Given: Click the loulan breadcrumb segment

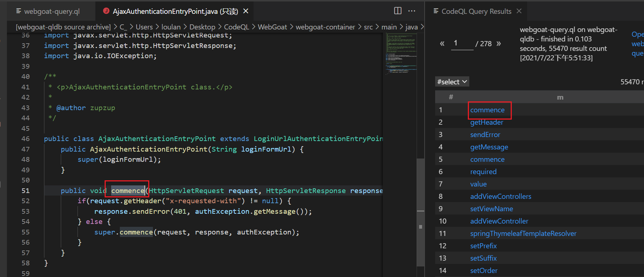Looking at the screenshot, I should coord(171,27).
